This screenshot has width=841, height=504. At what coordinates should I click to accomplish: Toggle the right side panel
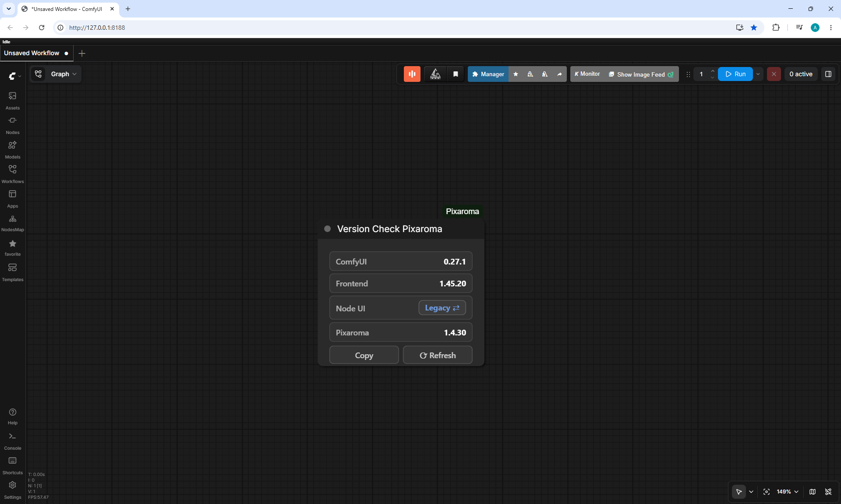coord(828,74)
